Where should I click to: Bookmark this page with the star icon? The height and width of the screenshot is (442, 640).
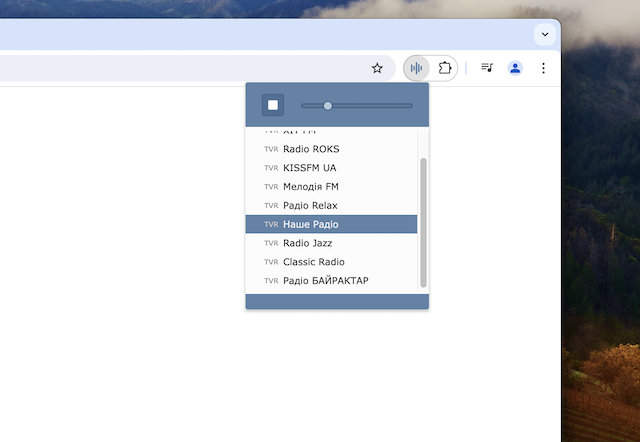click(x=377, y=68)
